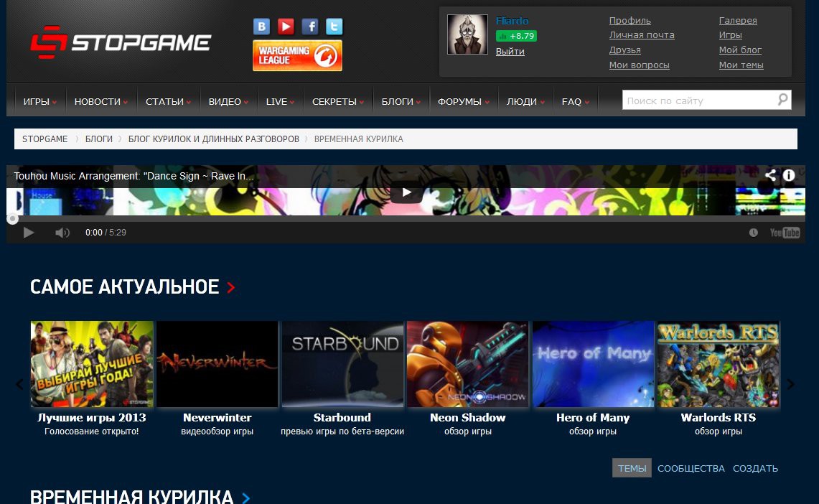Click the site search input field
This screenshot has width=819, height=504.
point(696,101)
